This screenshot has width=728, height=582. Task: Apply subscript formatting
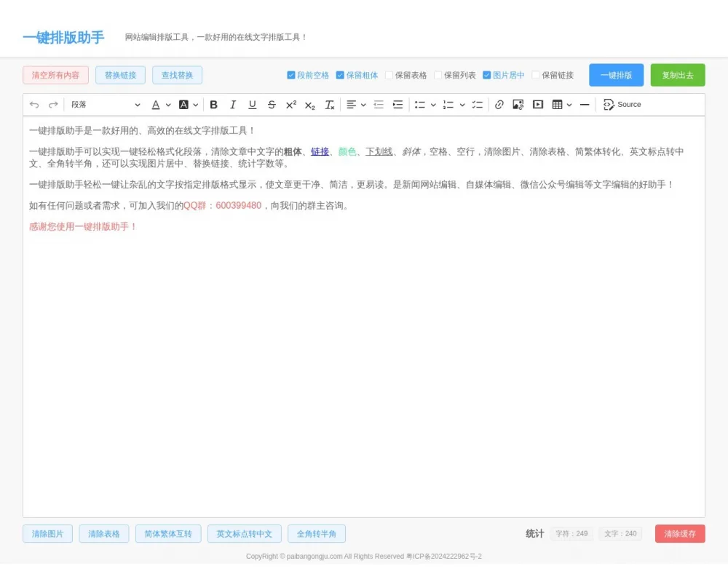pyautogui.click(x=310, y=105)
